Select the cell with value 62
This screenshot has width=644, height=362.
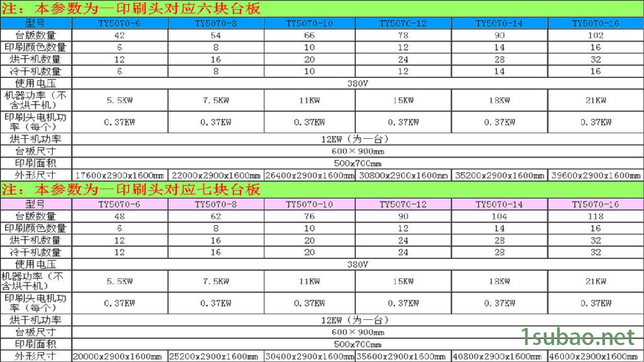[215, 216]
